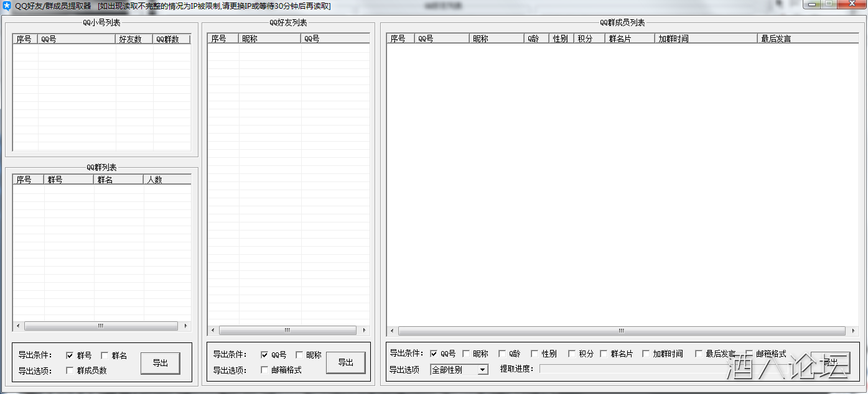The width and height of the screenshot is (868, 394).
Task: Enable 昵称 checkbox in group member export
Action: click(466, 354)
